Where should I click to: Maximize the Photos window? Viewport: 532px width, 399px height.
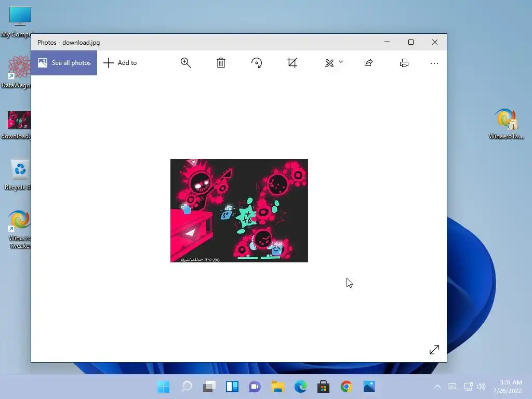[x=411, y=42]
